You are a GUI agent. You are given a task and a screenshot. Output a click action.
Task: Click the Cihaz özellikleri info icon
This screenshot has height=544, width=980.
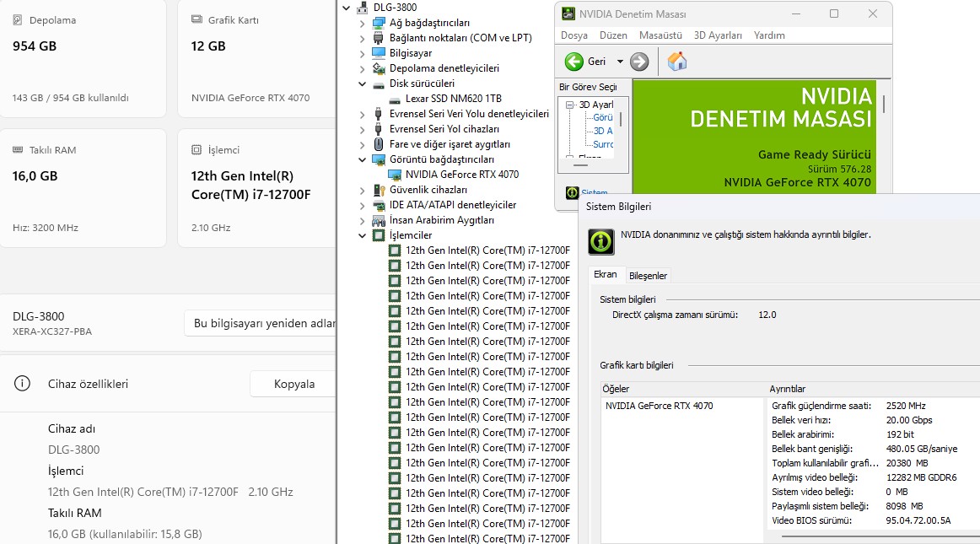tap(22, 383)
